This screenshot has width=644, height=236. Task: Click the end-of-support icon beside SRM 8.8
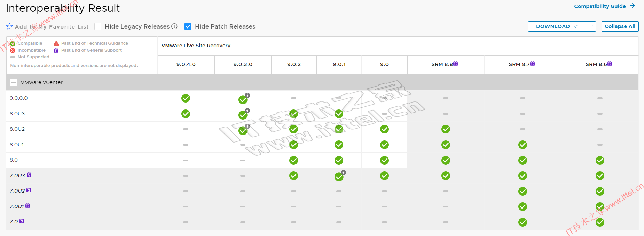[456, 64]
